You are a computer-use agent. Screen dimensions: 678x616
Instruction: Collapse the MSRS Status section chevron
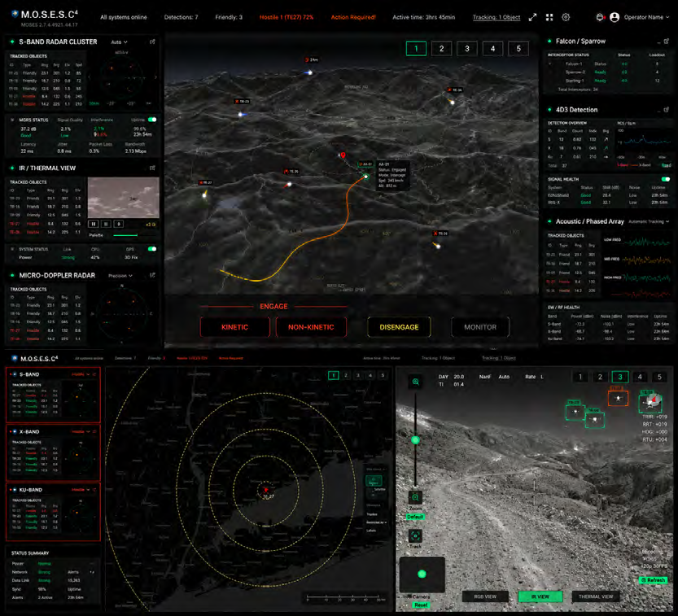coord(12,120)
